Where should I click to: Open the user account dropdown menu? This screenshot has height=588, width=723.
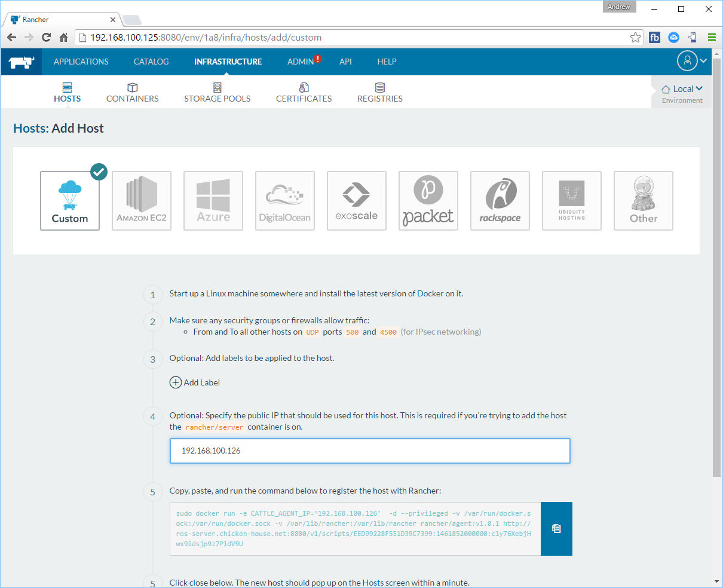point(692,61)
